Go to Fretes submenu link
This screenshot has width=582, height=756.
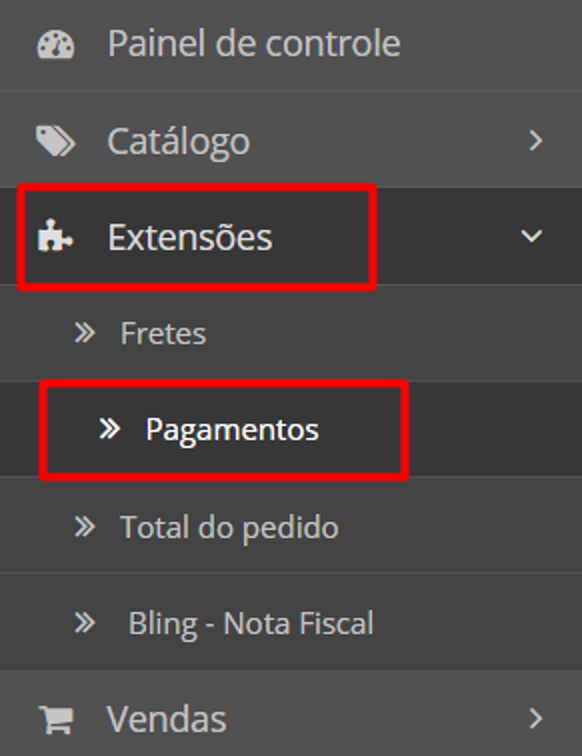[x=163, y=333]
